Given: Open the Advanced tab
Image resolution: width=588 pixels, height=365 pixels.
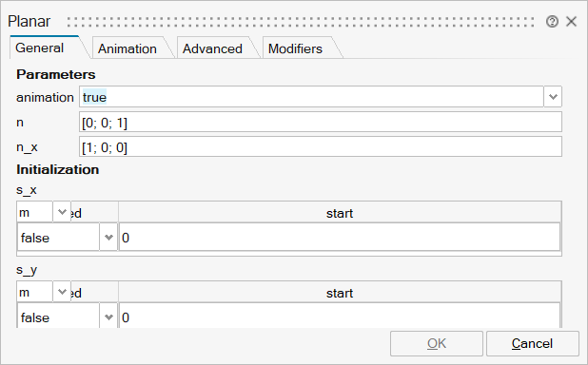Looking at the screenshot, I should point(212,48).
